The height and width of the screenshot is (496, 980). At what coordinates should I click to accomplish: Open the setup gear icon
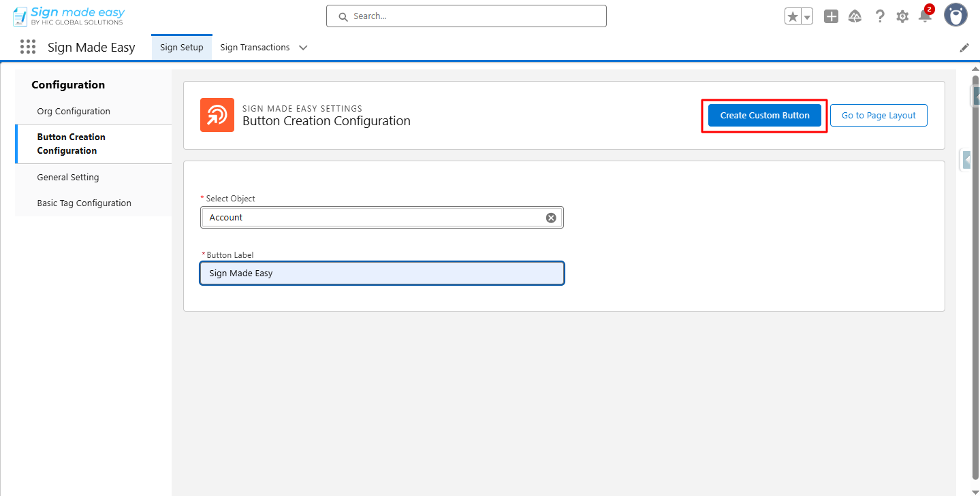click(x=902, y=16)
